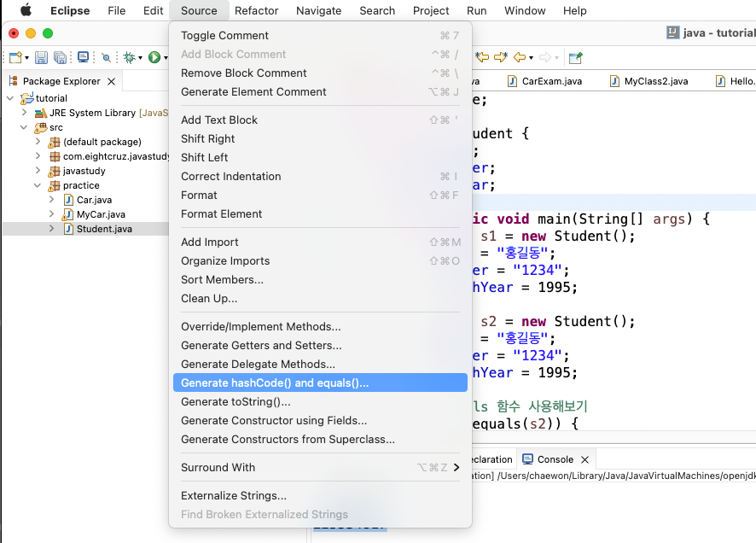Screen dimensions: 756x543
Task: Click the Debug bug icon
Action: 129,58
